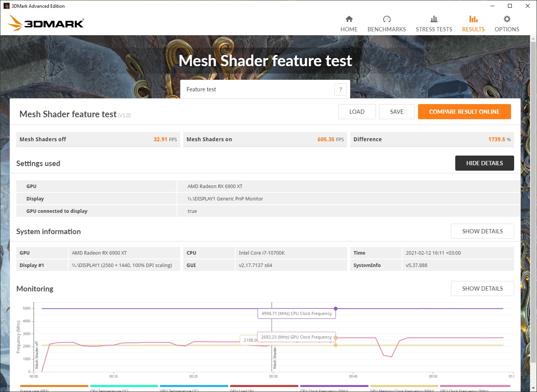Show details for System information
This screenshot has width=537, height=392.
tap(482, 231)
